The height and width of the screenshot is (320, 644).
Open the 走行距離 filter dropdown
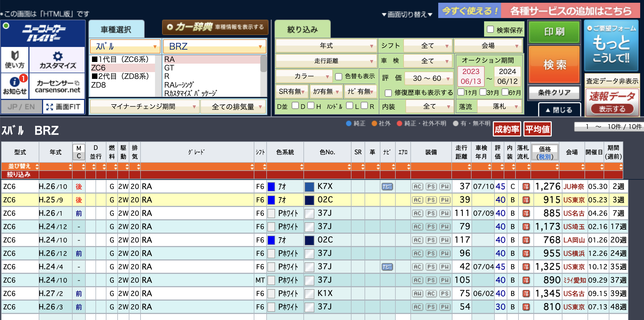click(x=326, y=61)
